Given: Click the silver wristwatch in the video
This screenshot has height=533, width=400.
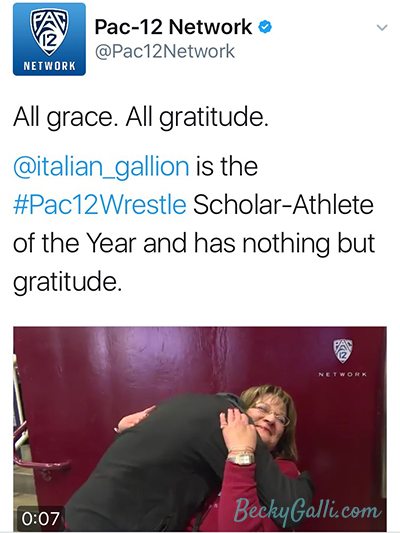Looking at the screenshot, I should point(241,460).
